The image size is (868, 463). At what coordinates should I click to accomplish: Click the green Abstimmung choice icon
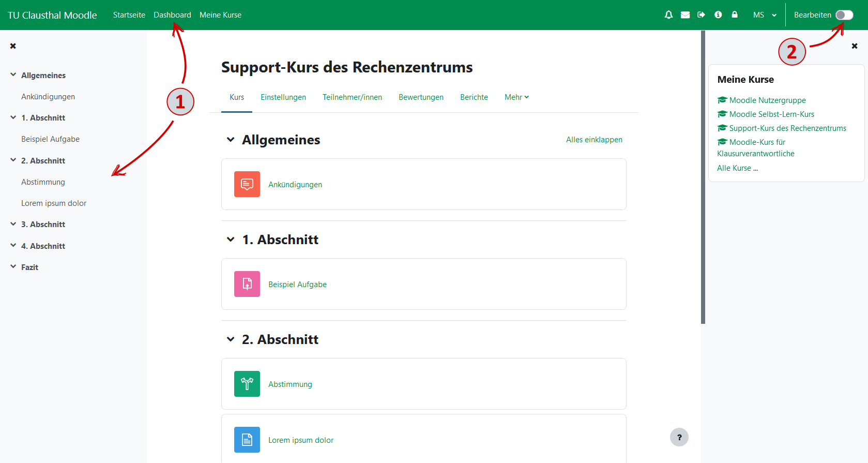pos(247,384)
